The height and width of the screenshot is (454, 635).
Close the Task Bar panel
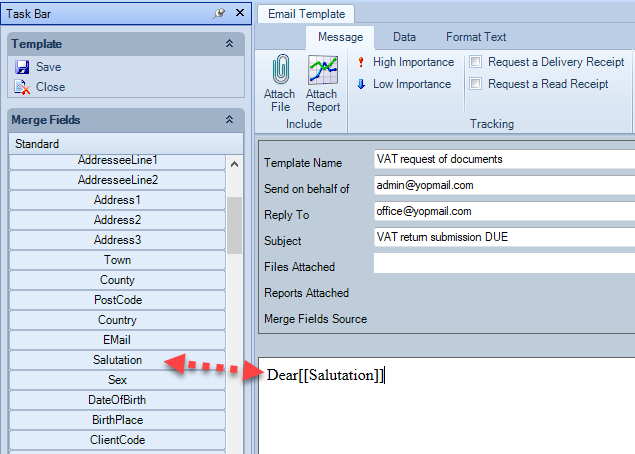(x=240, y=13)
